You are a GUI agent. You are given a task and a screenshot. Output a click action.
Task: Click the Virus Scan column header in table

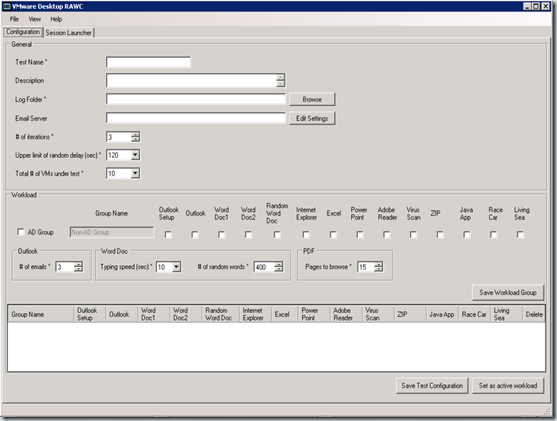(x=378, y=314)
